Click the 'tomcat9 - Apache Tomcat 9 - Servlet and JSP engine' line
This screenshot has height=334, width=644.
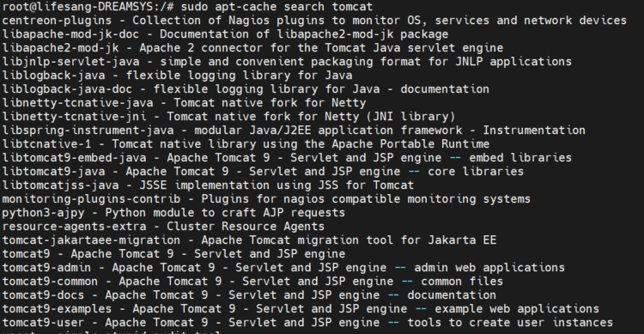coord(173,254)
